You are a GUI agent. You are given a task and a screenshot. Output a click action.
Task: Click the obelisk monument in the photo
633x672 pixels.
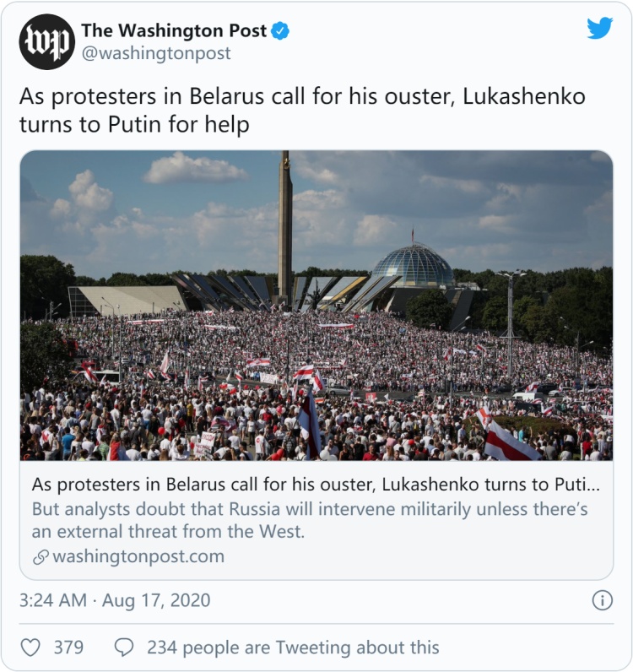click(285, 227)
